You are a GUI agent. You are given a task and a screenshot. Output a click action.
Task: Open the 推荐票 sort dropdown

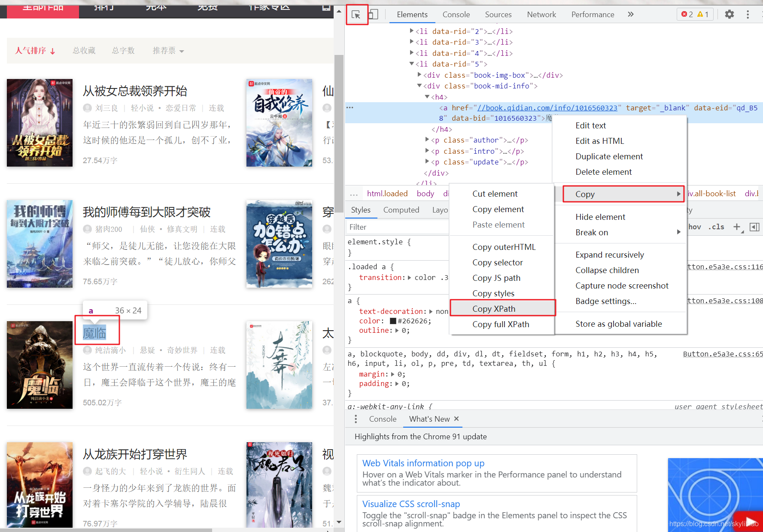(x=168, y=51)
